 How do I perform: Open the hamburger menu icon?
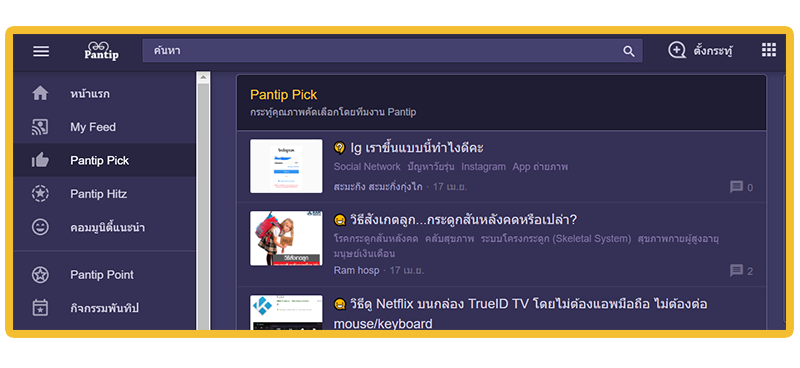point(41,51)
